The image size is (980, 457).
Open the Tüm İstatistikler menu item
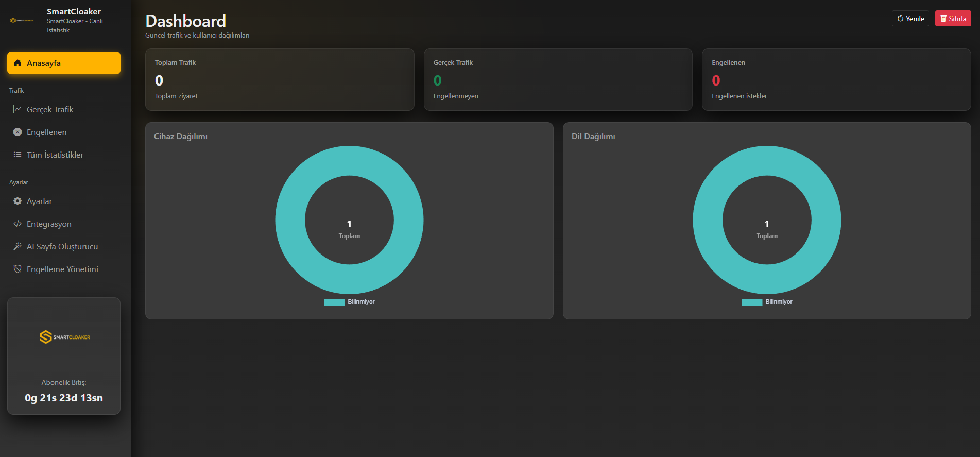tap(55, 155)
